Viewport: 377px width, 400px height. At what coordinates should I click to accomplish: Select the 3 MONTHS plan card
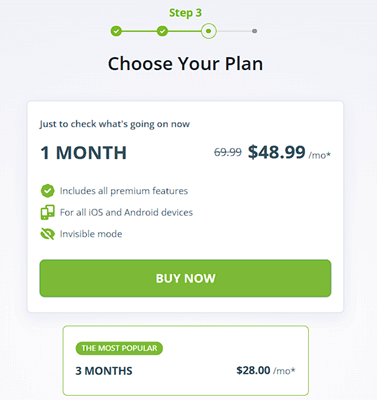(x=186, y=361)
